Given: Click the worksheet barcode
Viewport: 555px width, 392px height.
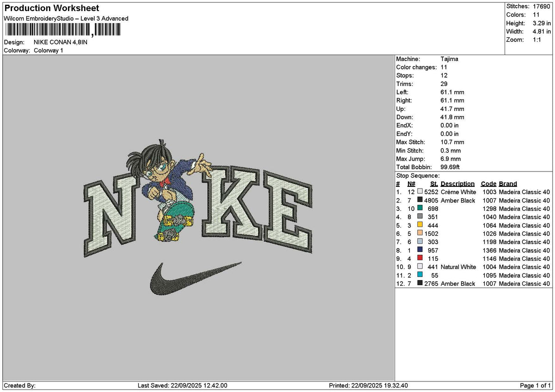Looking at the screenshot, I should 62,30.
